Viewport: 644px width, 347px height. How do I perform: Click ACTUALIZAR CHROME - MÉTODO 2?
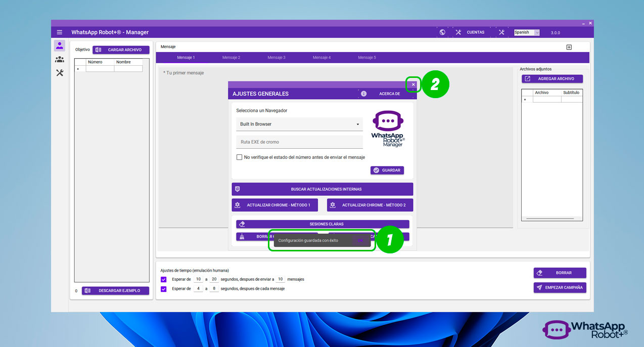coord(370,205)
